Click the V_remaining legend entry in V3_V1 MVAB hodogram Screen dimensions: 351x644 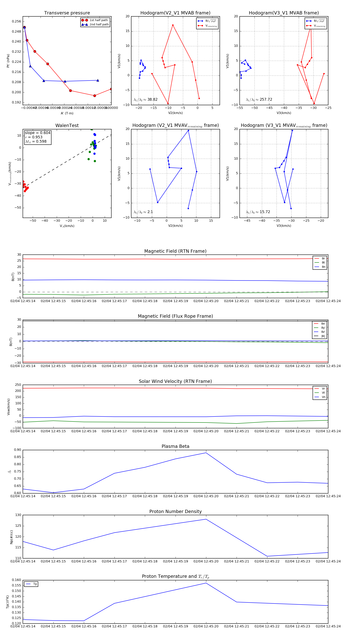tap(316, 26)
